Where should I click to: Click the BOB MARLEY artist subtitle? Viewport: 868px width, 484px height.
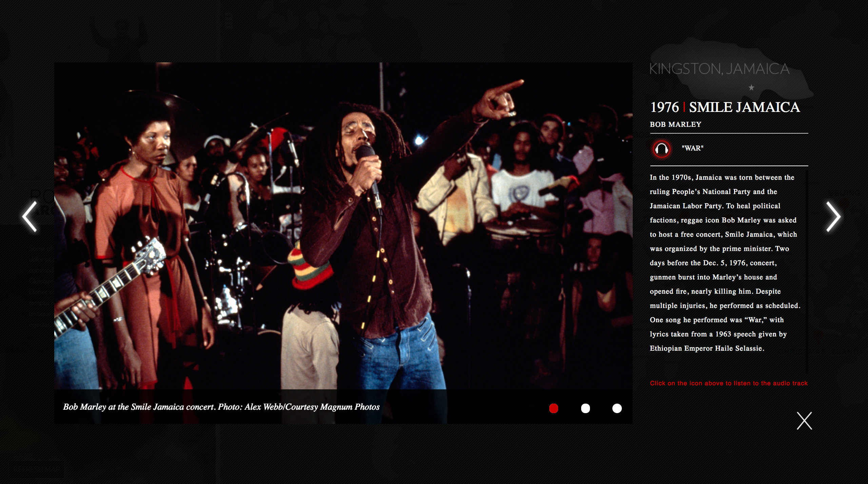[x=675, y=124]
